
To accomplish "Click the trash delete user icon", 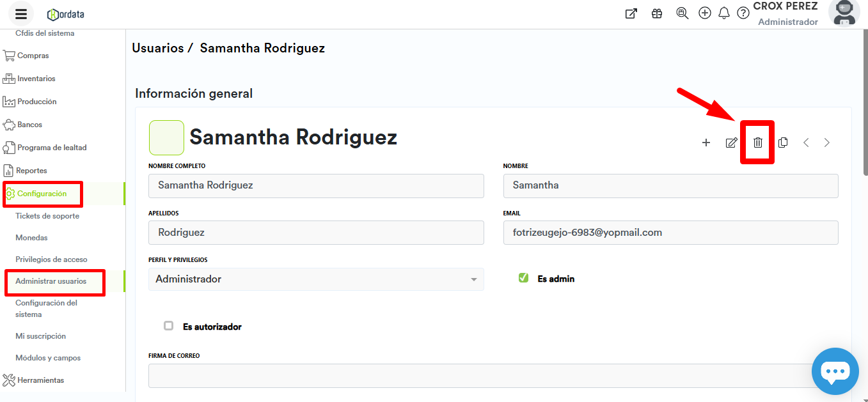I will coord(757,143).
